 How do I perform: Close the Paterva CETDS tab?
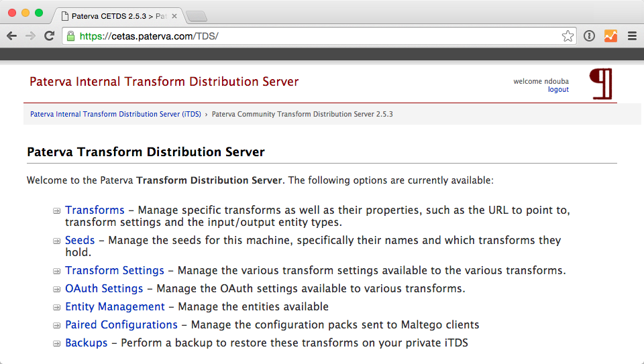tap(174, 16)
